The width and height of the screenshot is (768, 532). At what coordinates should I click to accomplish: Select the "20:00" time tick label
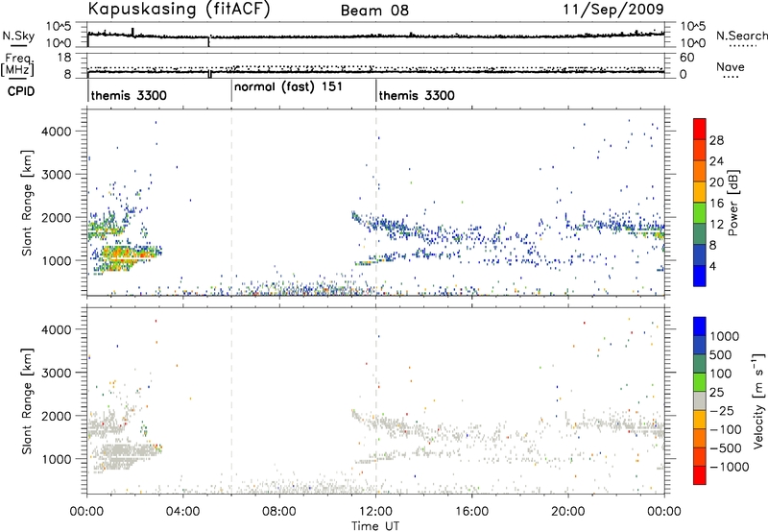[568, 512]
